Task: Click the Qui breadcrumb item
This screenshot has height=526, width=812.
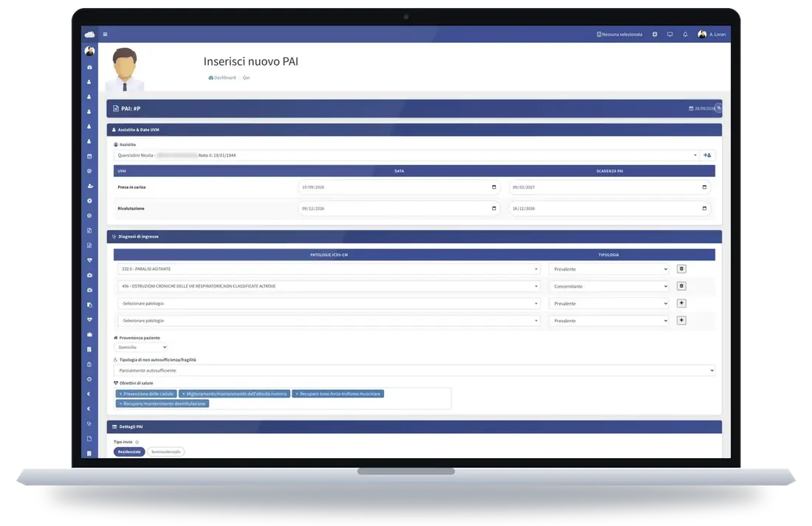Action: tap(246, 77)
